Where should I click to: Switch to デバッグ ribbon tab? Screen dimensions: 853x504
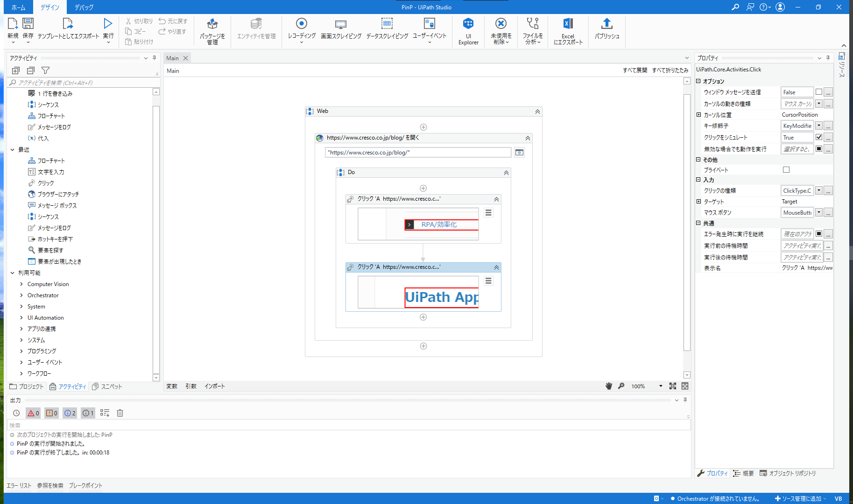point(84,7)
